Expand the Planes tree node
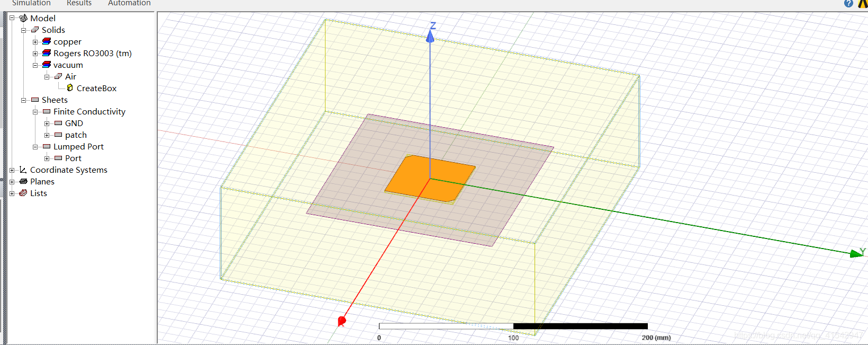Image resolution: width=868 pixels, height=345 pixels. (12, 181)
